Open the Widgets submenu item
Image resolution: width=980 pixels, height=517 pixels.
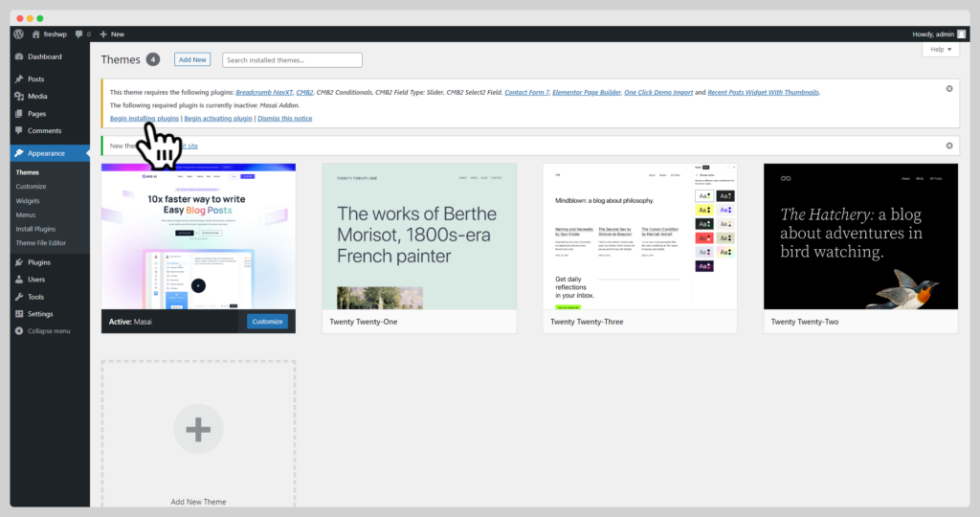pos(28,201)
